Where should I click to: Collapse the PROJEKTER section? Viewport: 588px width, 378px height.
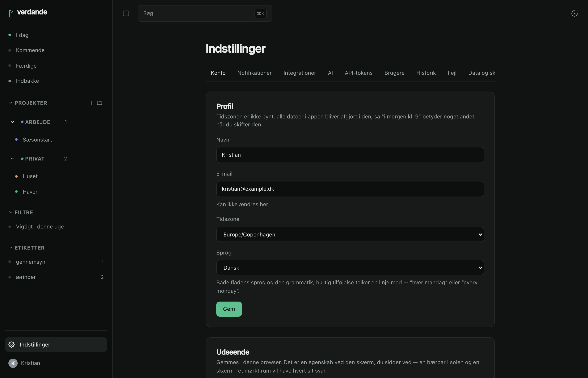coord(10,103)
